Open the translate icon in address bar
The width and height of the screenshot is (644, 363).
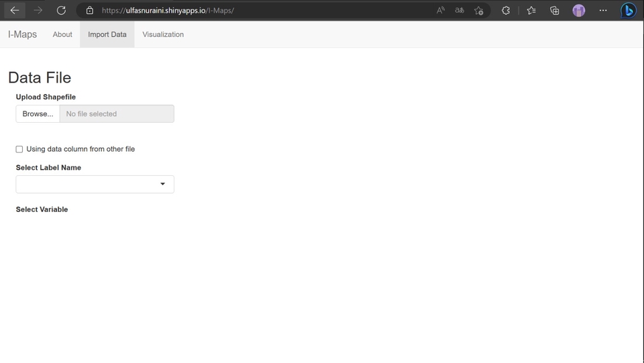coord(460,10)
